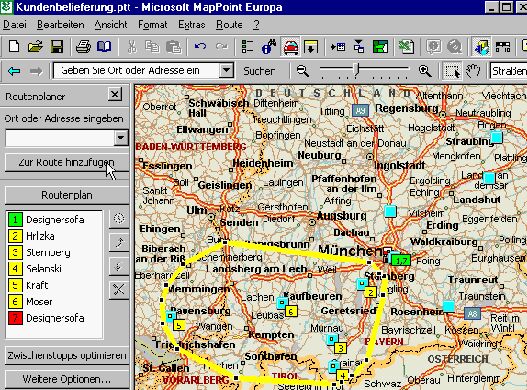This screenshot has height=390, width=527.
Task: Expand the address search combo box arrow
Action: (227, 71)
